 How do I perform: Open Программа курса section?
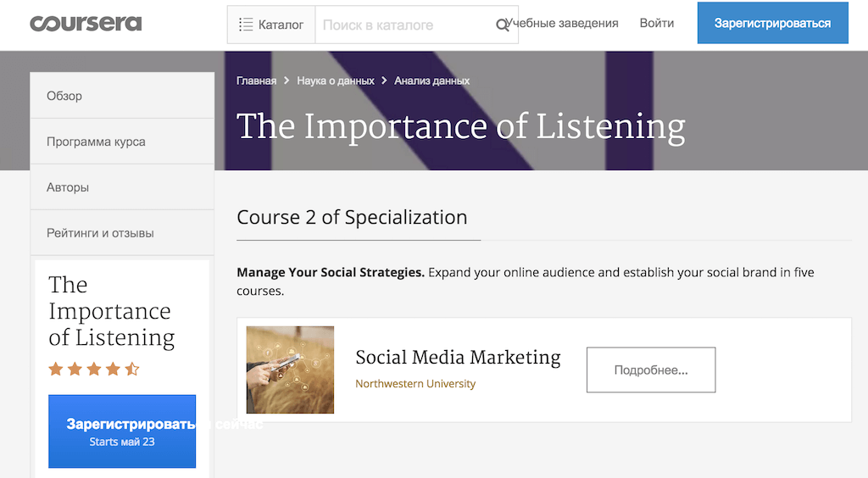click(x=122, y=142)
